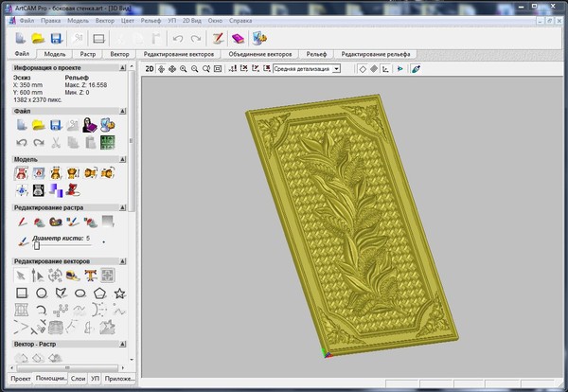Click the blue floppy Save icon in top toolbar

pyautogui.click(x=57, y=39)
